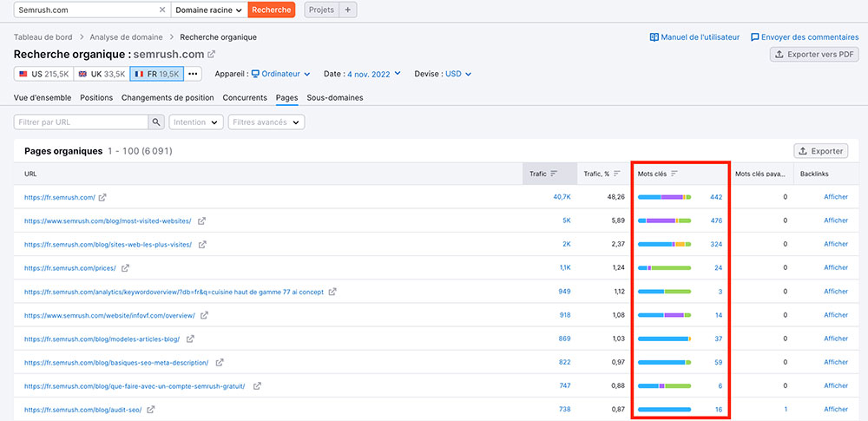Open https://fr.semrush.com/prices/ URL link

click(x=69, y=268)
